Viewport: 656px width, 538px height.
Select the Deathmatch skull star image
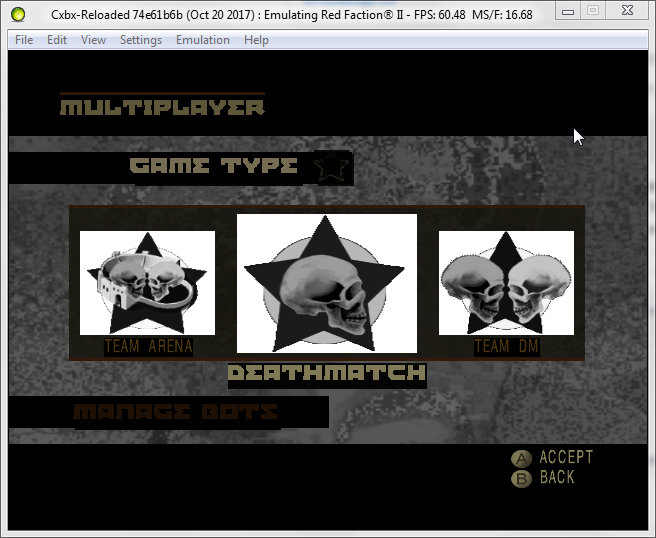coord(327,284)
